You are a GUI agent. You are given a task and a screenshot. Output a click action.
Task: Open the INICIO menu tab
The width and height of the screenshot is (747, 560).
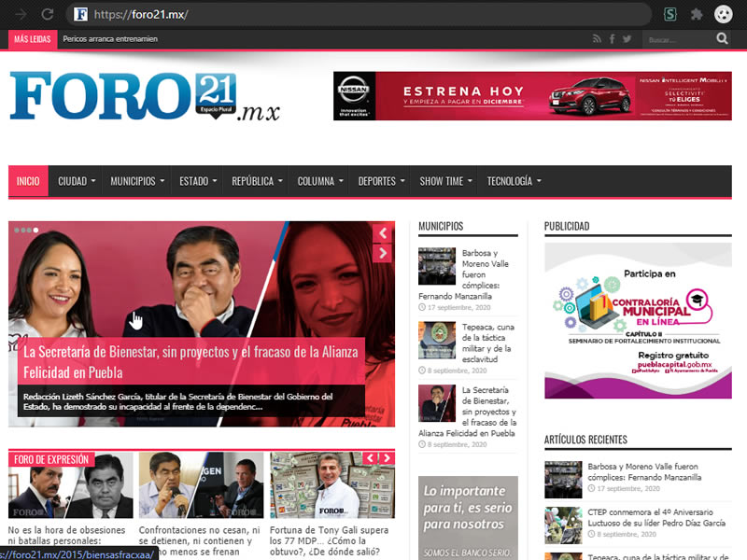(x=28, y=181)
